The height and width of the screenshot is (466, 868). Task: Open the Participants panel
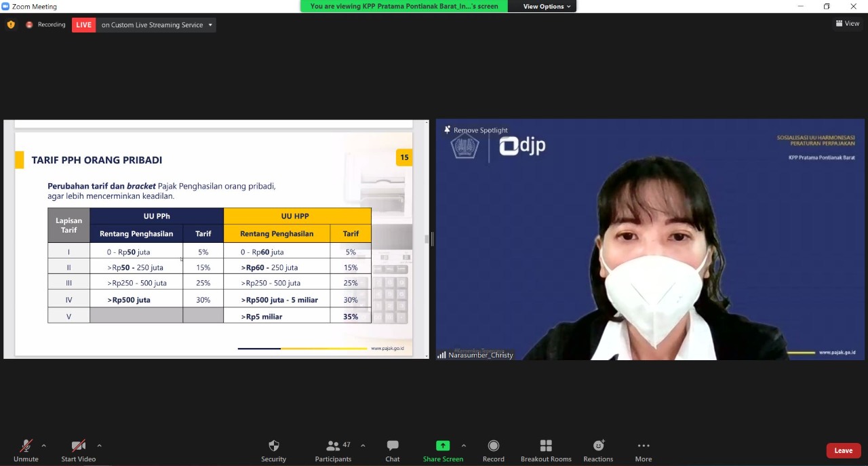pyautogui.click(x=333, y=446)
